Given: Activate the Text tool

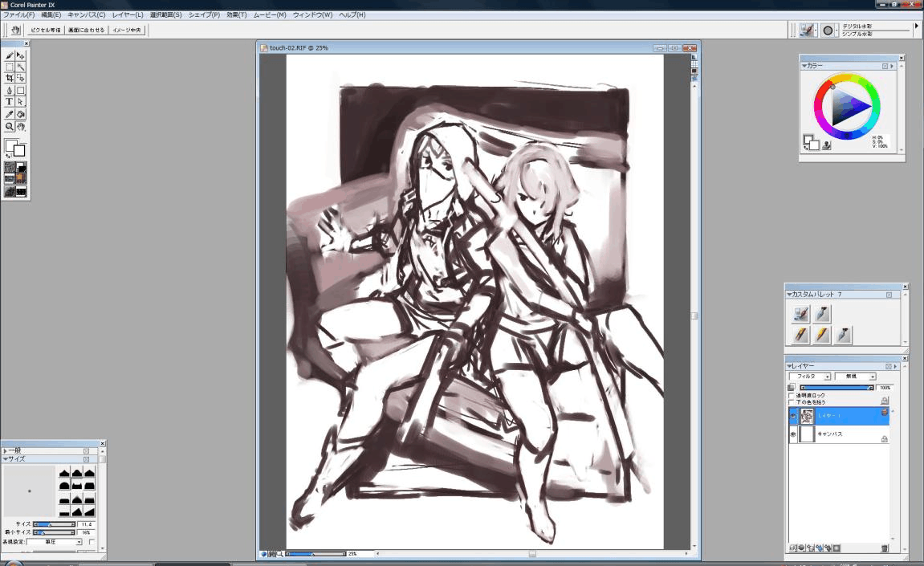Looking at the screenshot, I should point(10,102).
